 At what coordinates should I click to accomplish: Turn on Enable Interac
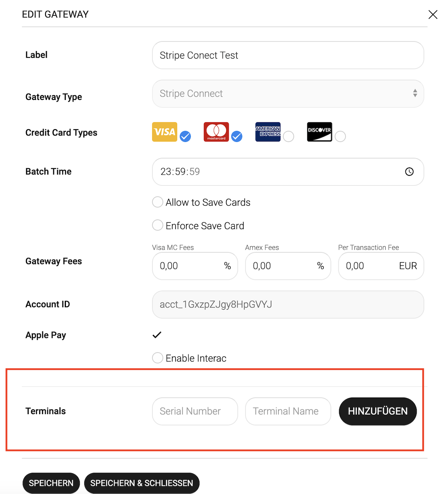158,358
